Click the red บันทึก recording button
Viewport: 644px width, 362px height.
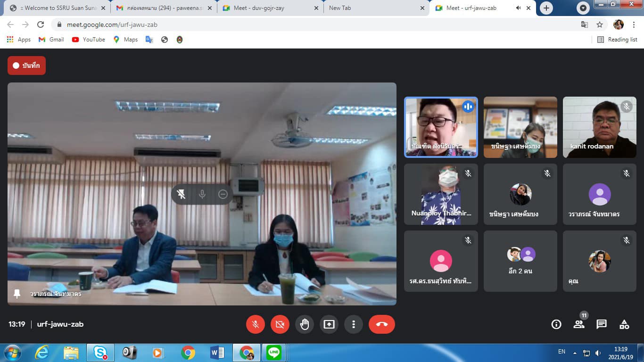pyautogui.click(x=26, y=66)
